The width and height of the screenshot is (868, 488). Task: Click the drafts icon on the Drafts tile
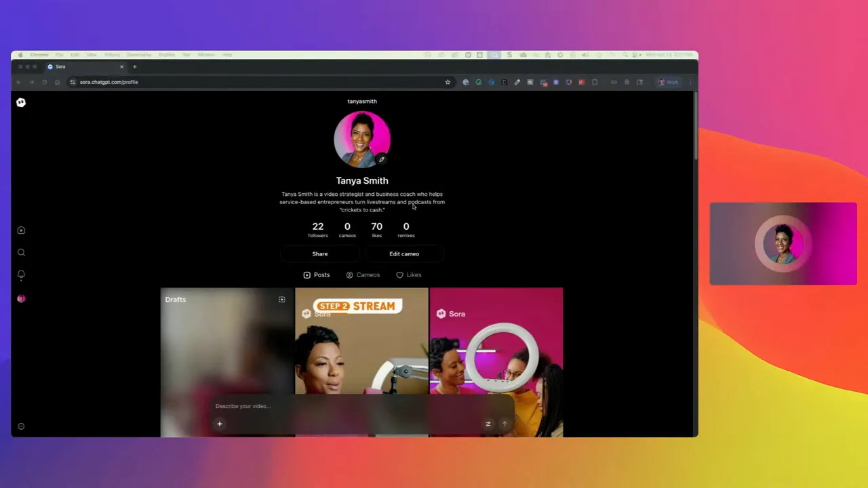(x=282, y=299)
